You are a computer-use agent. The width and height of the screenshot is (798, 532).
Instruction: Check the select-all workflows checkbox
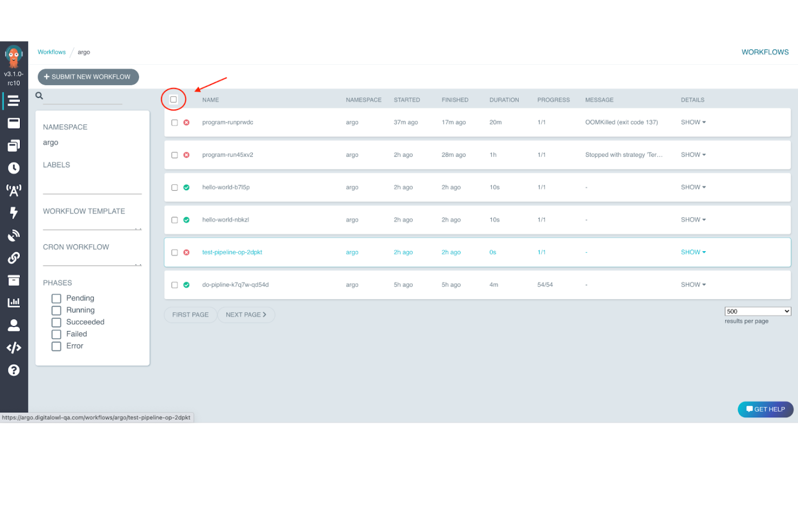coord(174,99)
